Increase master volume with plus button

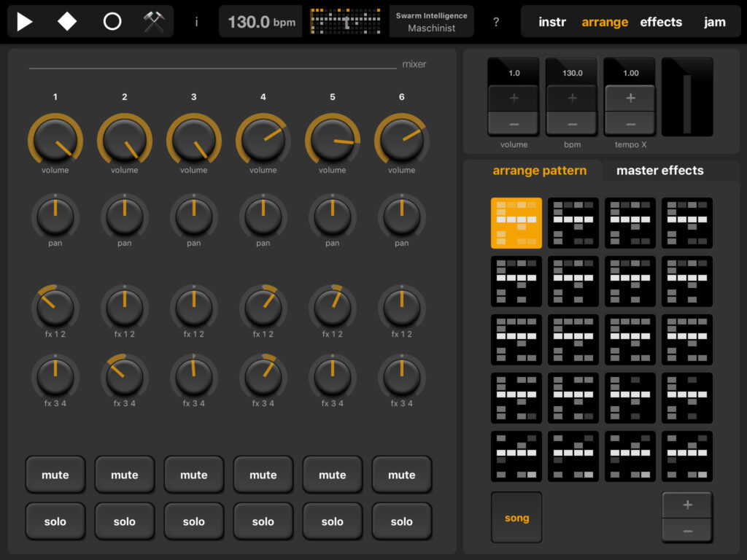click(x=514, y=98)
